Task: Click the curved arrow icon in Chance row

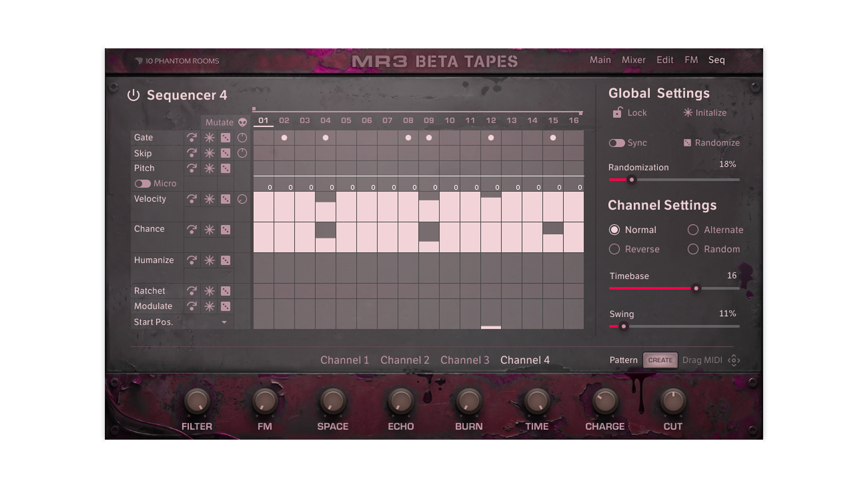Action: pos(192,230)
